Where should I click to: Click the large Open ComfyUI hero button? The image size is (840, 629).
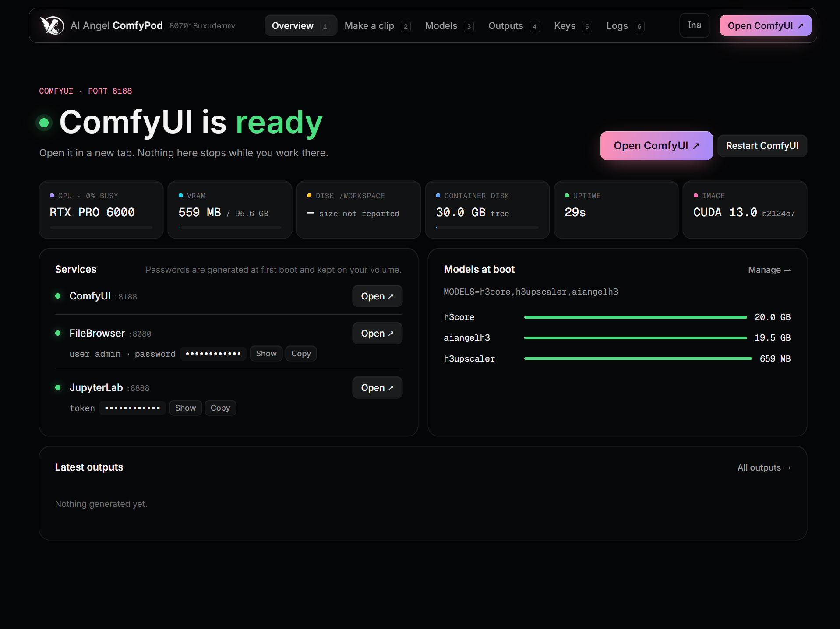(656, 146)
